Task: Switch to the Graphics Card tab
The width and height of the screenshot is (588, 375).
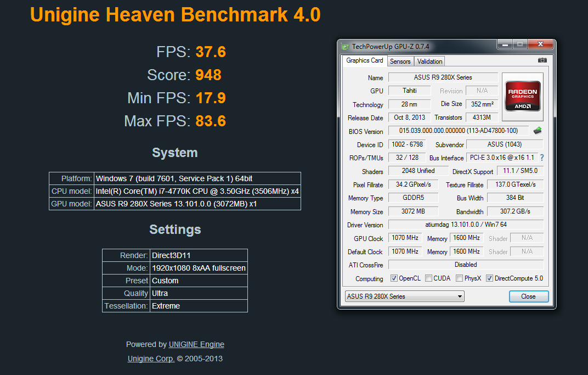Action: point(365,60)
